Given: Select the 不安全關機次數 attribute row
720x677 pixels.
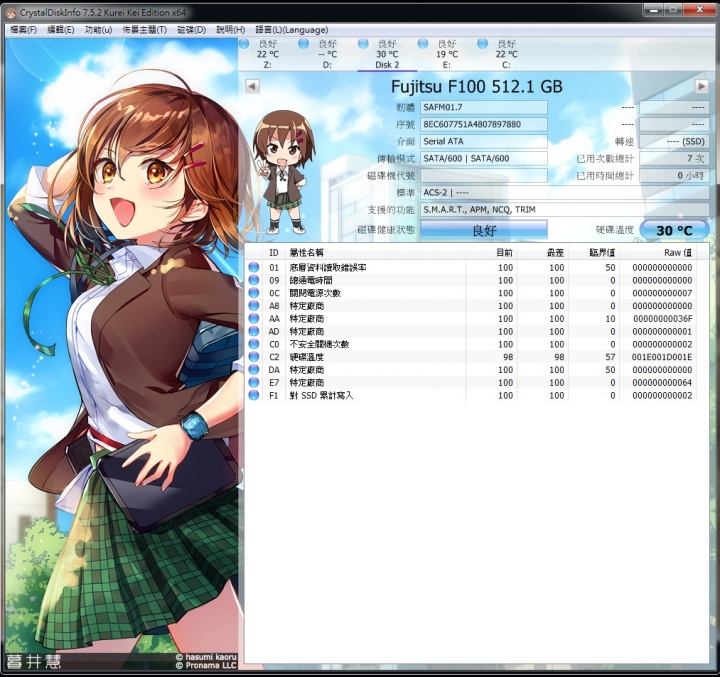Looking at the screenshot, I should coord(471,344).
